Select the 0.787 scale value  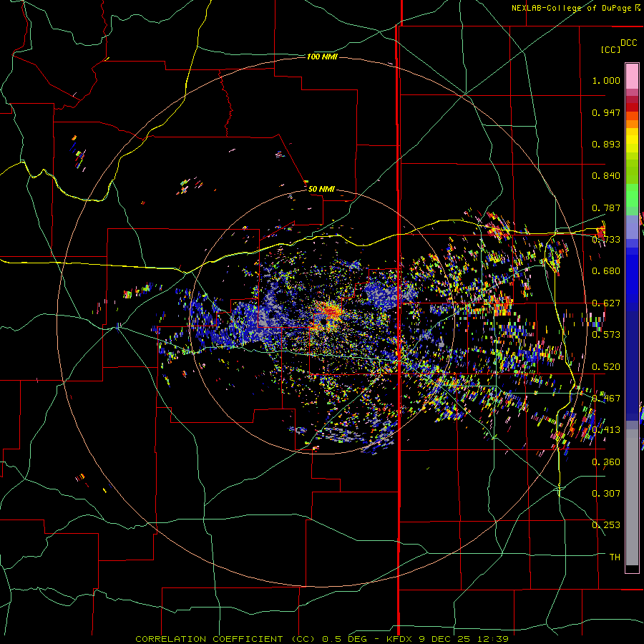(x=606, y=208)
